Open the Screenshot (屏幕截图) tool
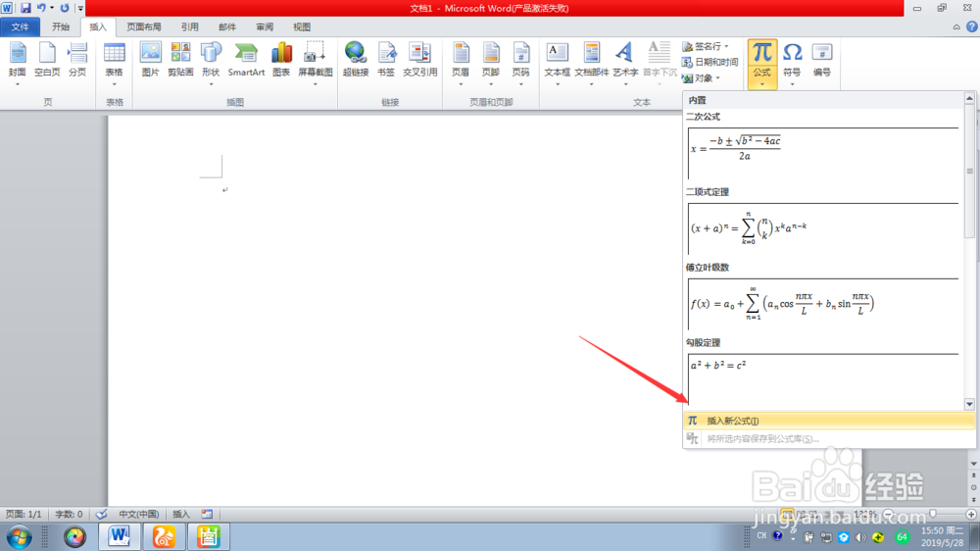Image resolution: width=980 pixels, height=551 pixels. (x=315, y=64)
